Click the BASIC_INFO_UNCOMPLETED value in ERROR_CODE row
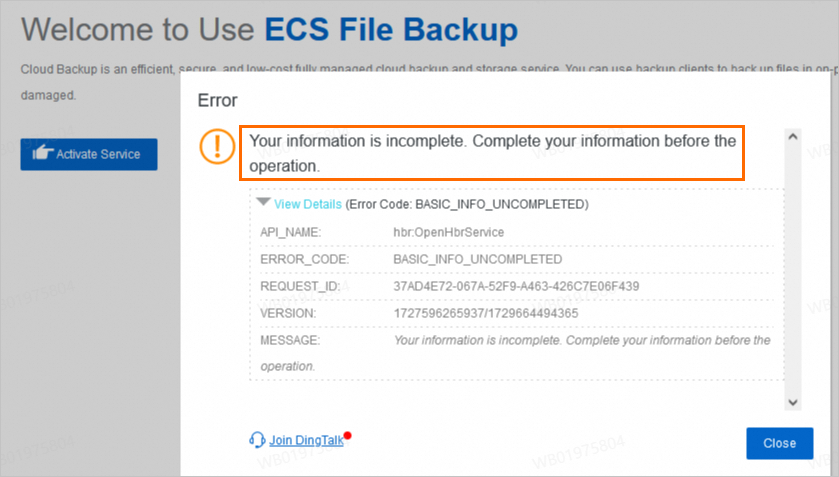The height and width of the screenshot is (477, 839). (478, 259)
